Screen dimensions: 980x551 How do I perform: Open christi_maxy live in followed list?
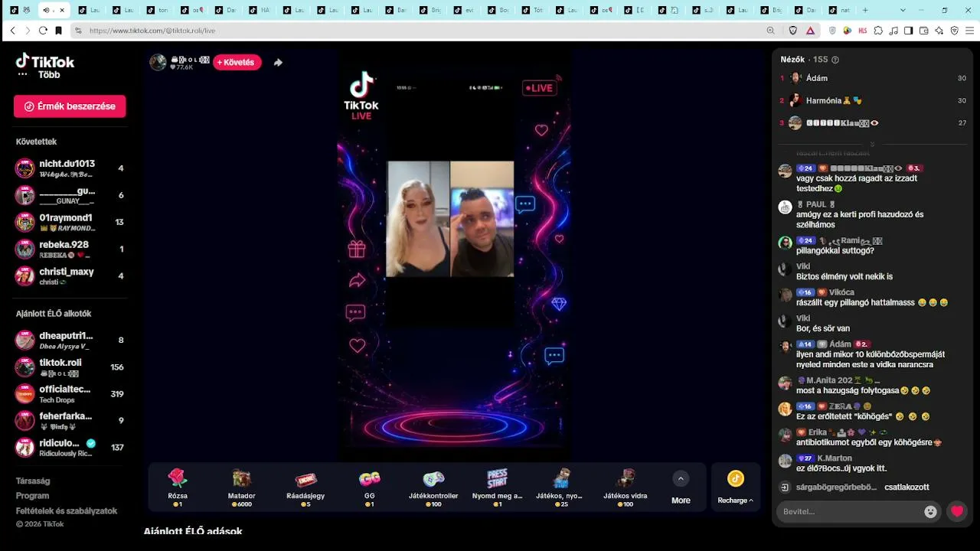click(70, 275)
